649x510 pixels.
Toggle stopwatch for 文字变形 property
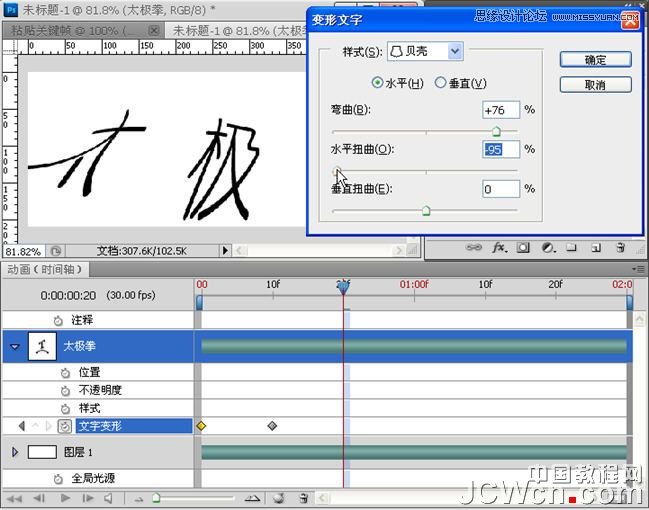[x=65, y=426]
